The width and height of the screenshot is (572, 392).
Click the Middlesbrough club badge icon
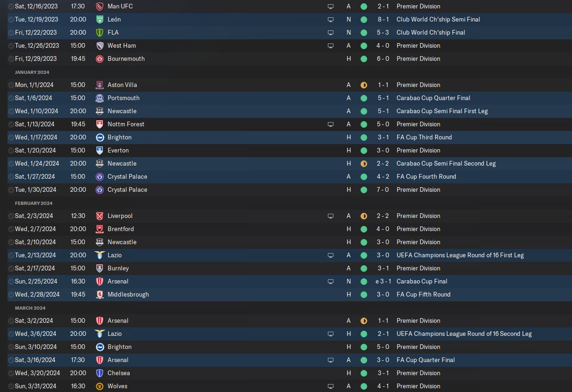pos(99,294)
